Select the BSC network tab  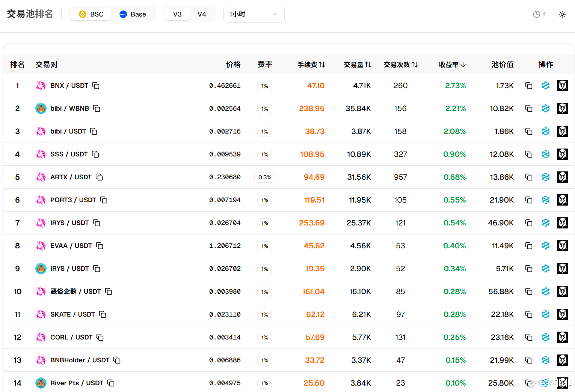click(x=91, y=14)
